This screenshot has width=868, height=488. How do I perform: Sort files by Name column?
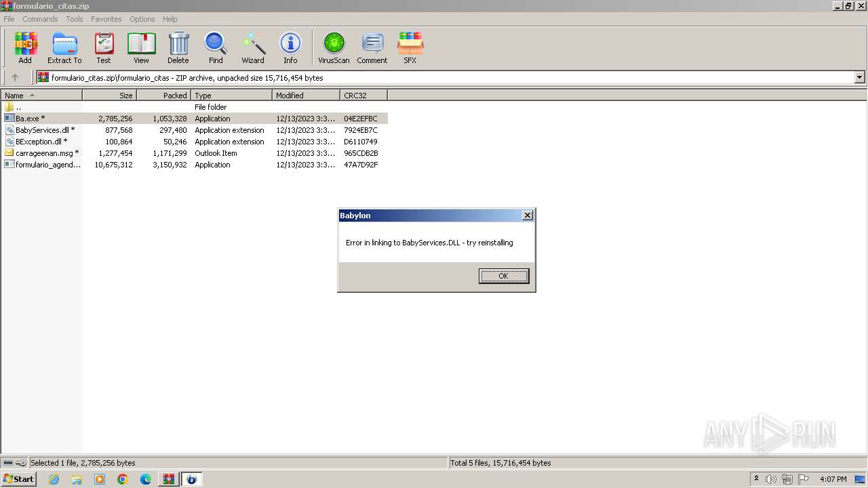coord(41,96)
